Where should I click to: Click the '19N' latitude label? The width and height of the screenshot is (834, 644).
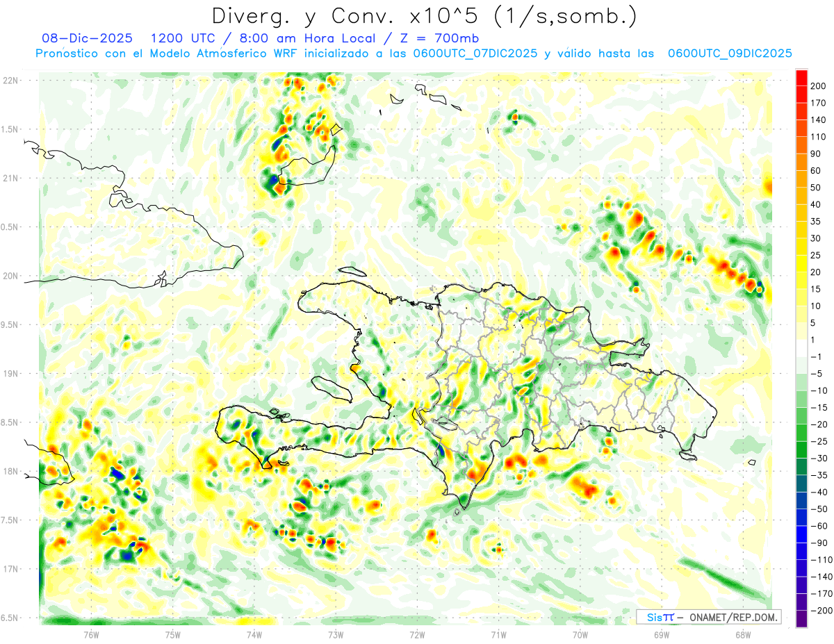(10, 374)
